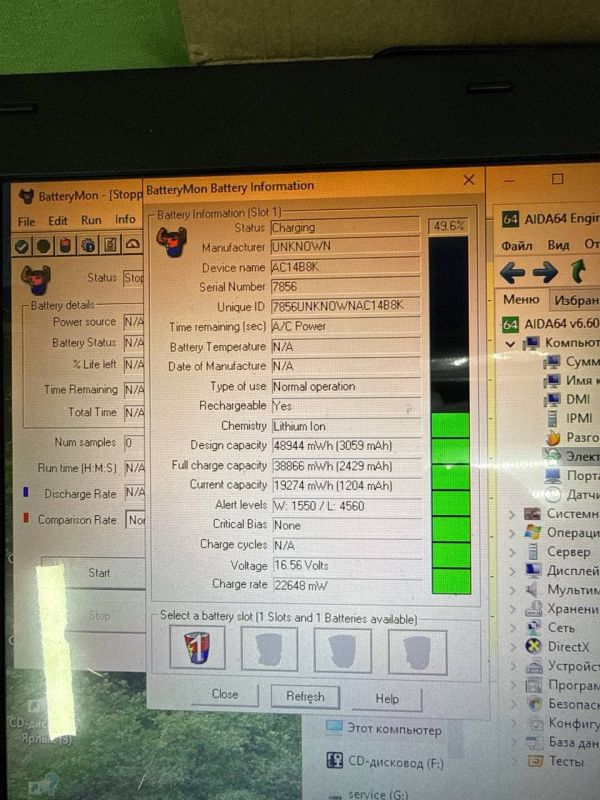Click the AIDA64 v6.60 root node icon
600x800 pixels.
(510, 324)
